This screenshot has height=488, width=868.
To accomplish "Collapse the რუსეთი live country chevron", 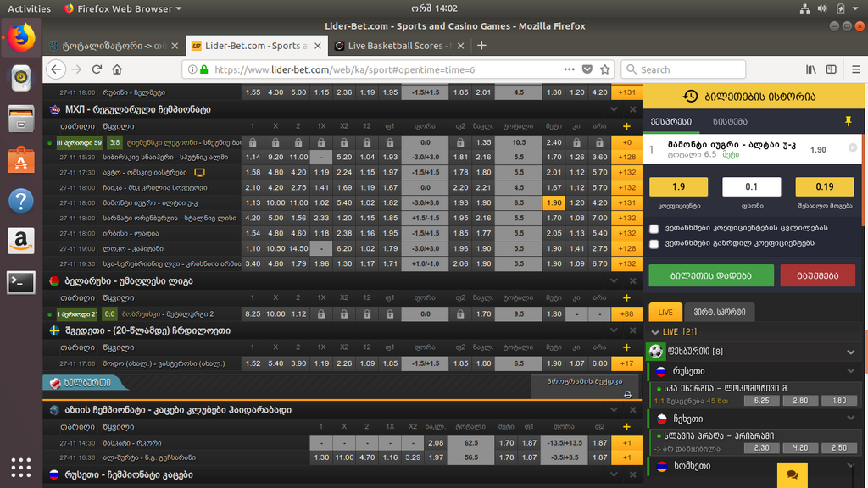I will [x=851, y=371].
